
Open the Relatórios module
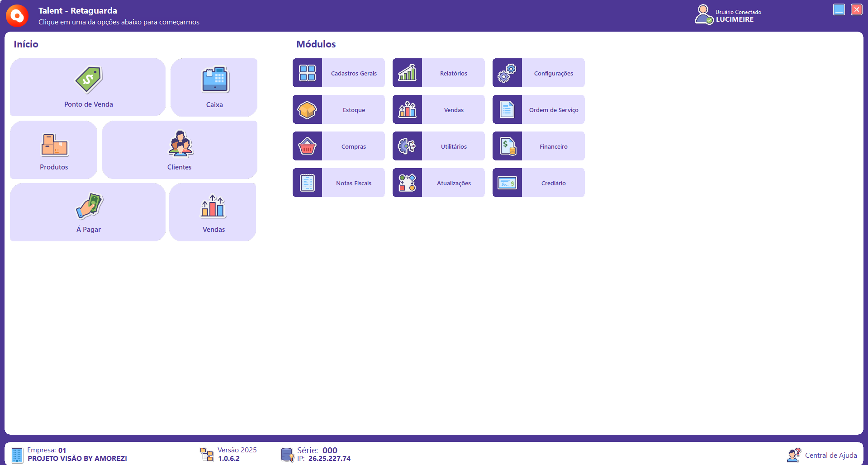pyautogui.click(x=453, y=73)
